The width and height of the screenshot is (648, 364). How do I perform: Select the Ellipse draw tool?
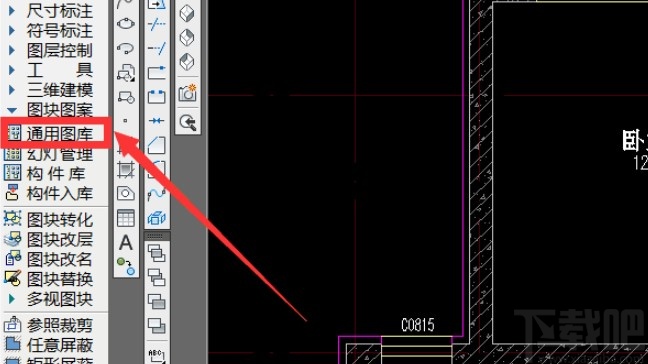126,24
